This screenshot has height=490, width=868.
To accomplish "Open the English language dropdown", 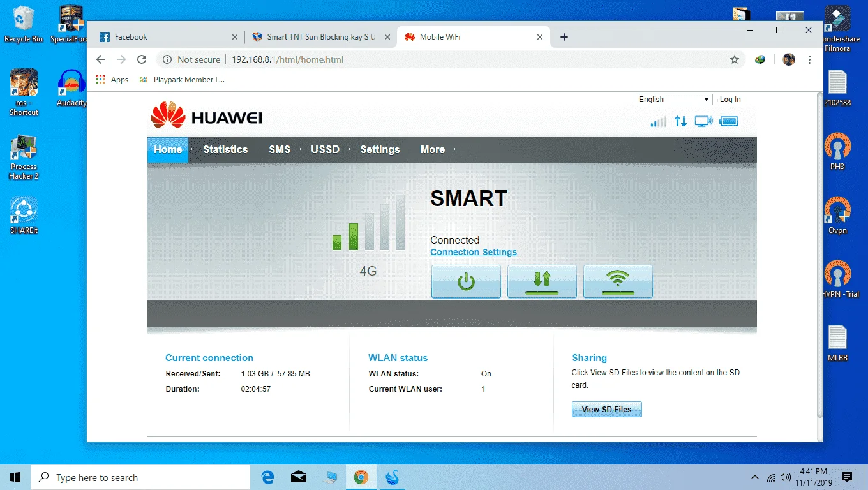I will point(674,100).
